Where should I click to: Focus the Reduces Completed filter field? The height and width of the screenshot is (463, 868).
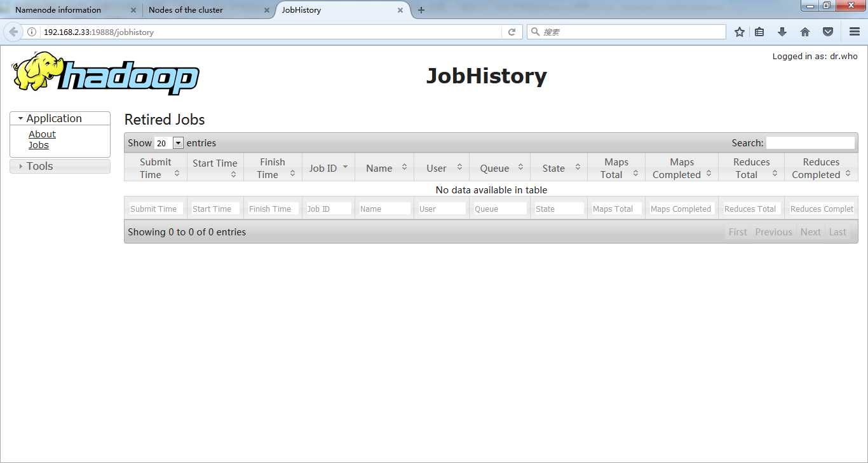(x=822, y=209)
